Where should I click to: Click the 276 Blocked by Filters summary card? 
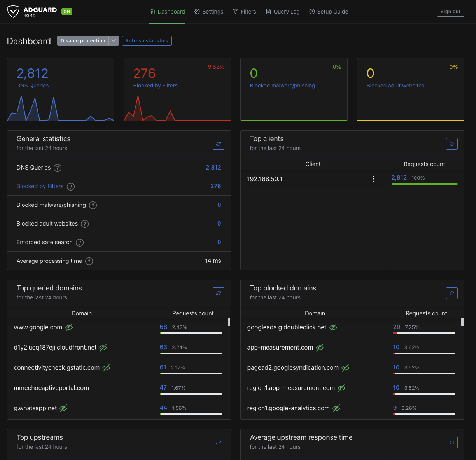[177, 89]
